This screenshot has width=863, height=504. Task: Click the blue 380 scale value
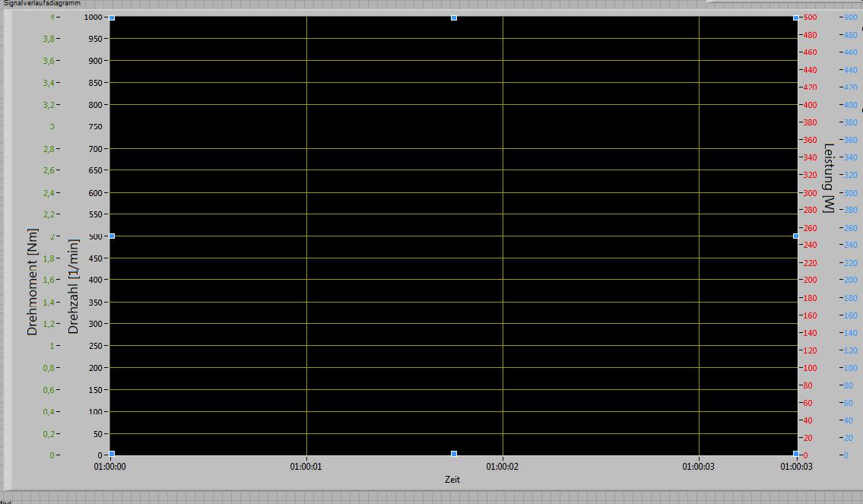tap(850, 122)
